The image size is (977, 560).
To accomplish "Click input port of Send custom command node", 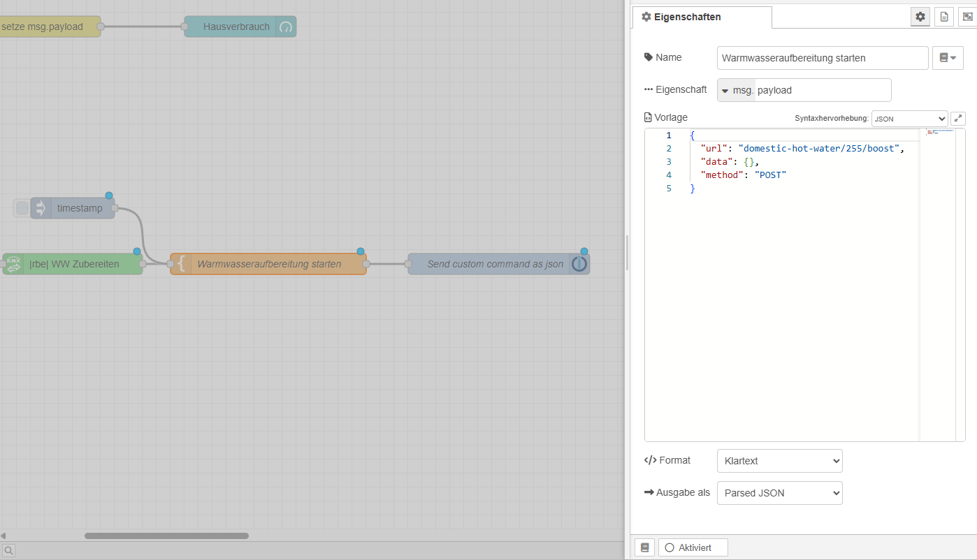I will (408, 264).
